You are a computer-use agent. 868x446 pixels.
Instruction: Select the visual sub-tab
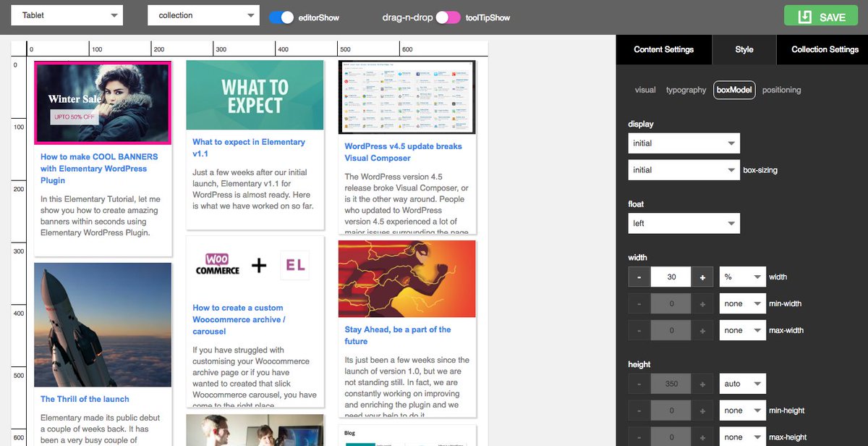pyautogui.click(x=645, y=90)
